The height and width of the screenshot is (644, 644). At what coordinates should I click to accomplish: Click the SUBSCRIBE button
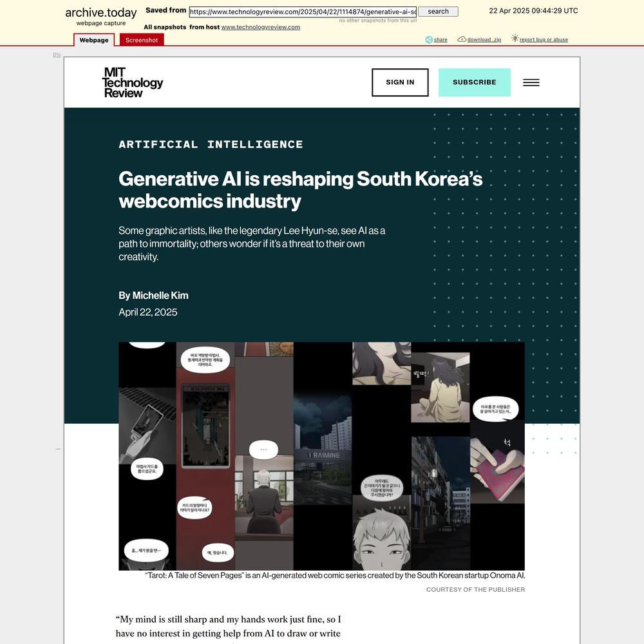(475, 82)
